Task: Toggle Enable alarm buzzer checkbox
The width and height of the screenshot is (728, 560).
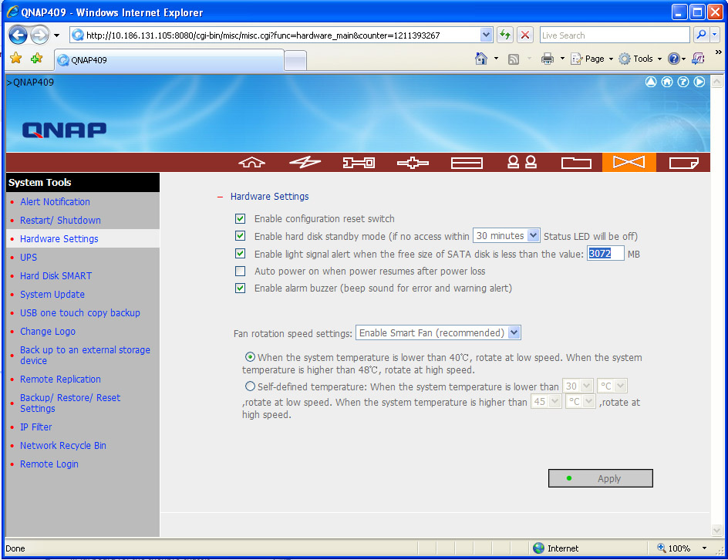Action: click(x=240, y=288)
